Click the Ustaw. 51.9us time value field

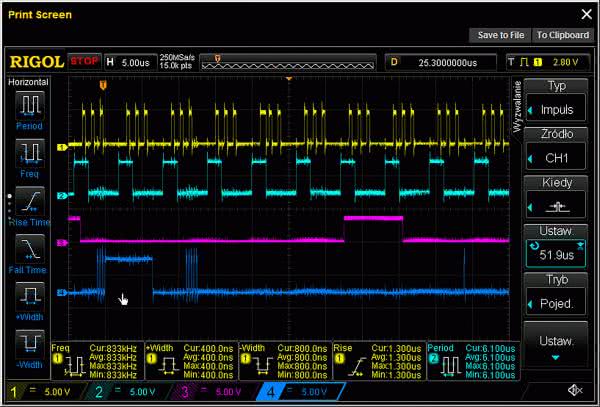(556, 254)
